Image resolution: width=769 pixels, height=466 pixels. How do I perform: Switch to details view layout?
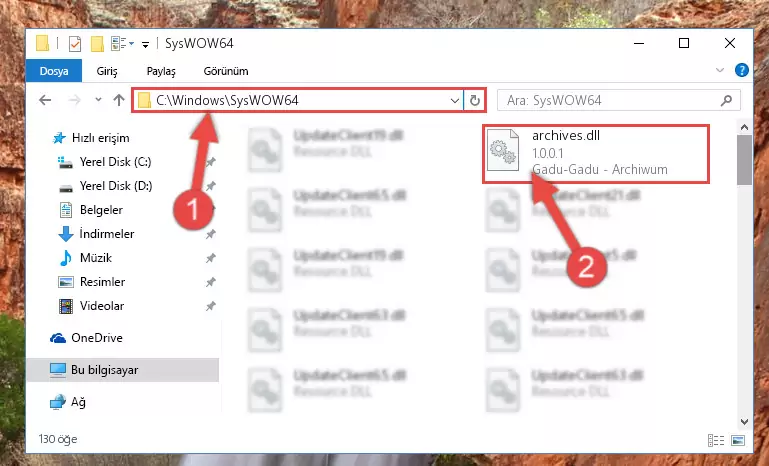pyautogui.click(x=716, y=440)
